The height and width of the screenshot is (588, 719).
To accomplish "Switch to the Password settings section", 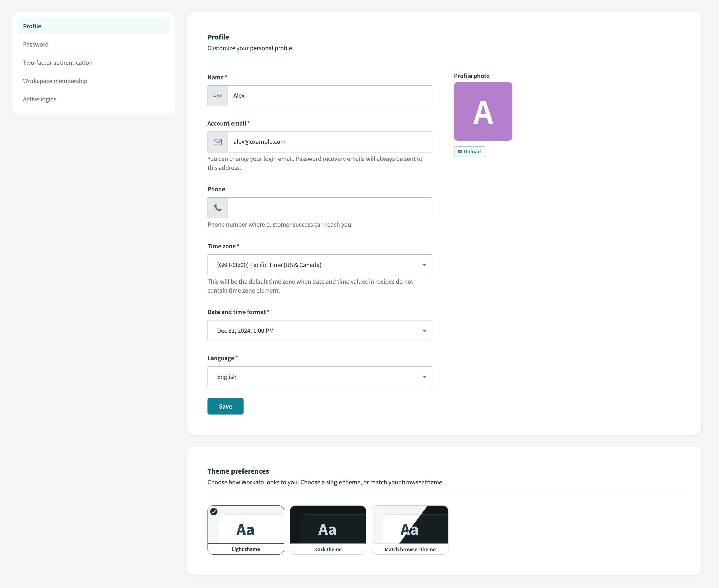I will pyautogui.click(x=36, y=44).
